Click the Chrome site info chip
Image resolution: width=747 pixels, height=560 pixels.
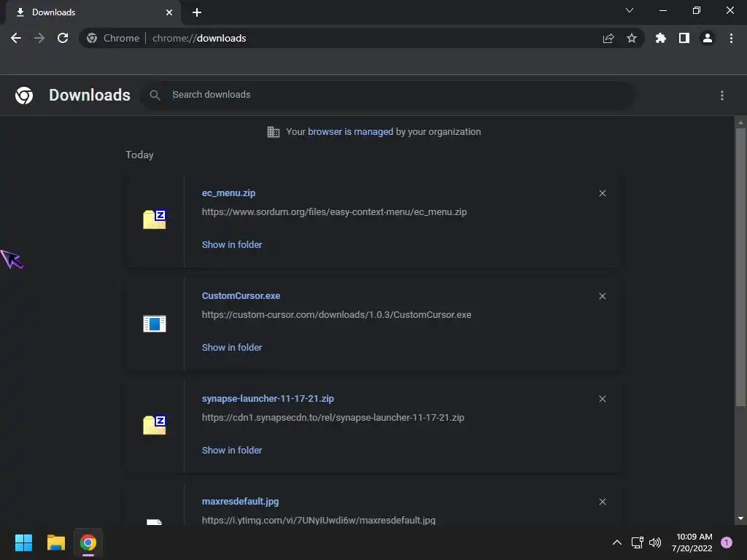(x=113, y=38)
